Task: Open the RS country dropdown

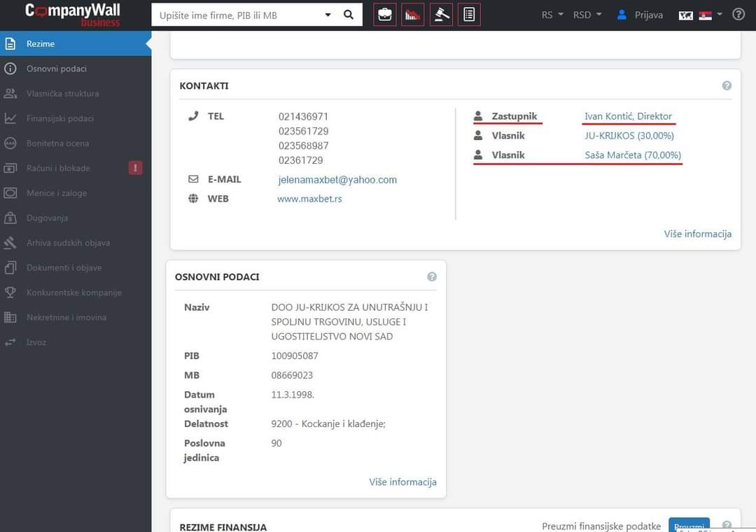Action: (x=552, y=15)
